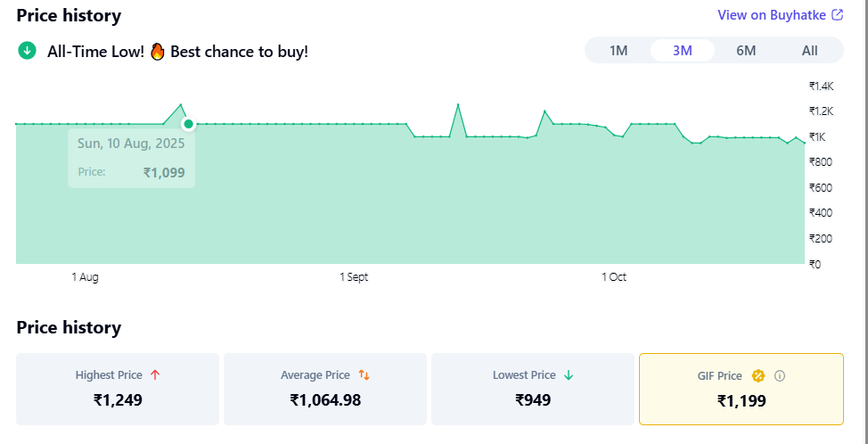Click the orange arrows icon on Average Price
Viewport: 868px width, 444px height.
(x=364, y=375)
